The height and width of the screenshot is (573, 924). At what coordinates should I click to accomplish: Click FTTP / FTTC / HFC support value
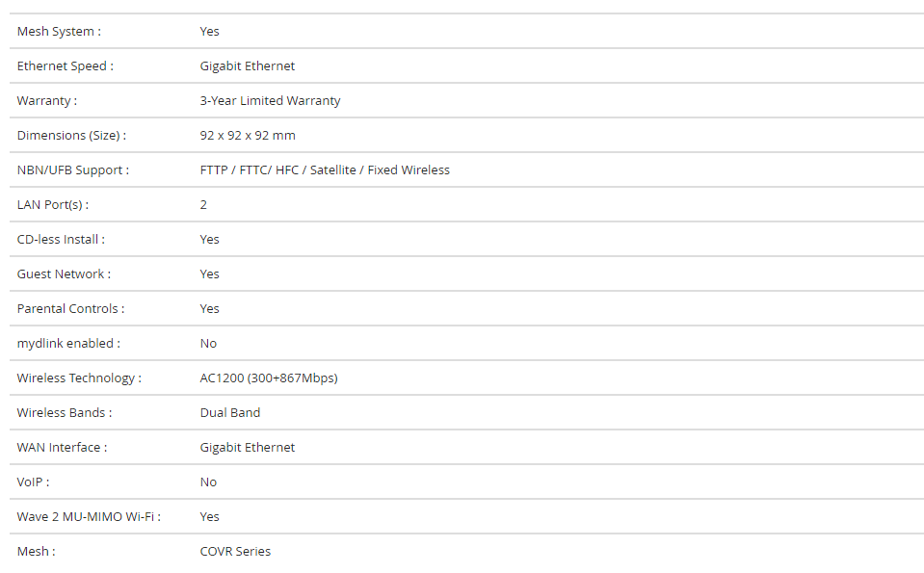[x=325, y=170]
